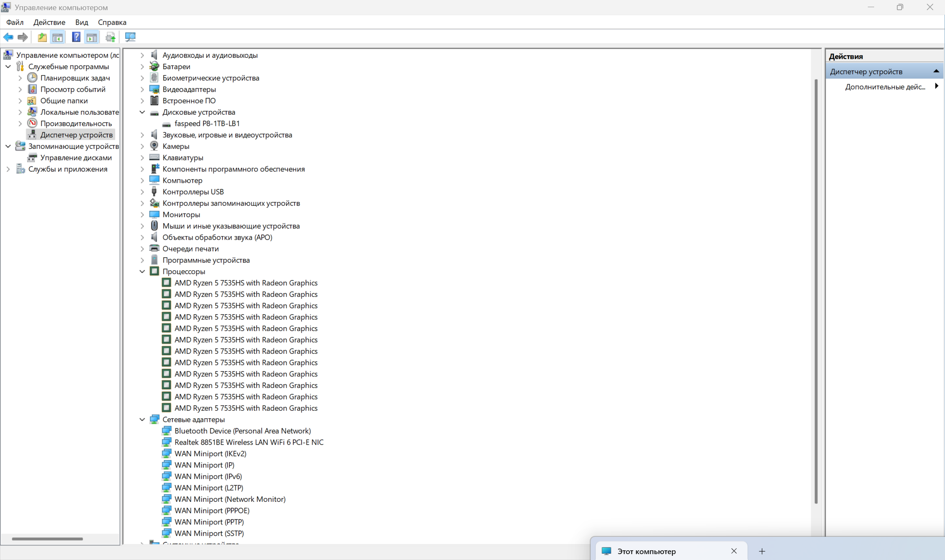Open Дополнительные действия submenu in Actions pane
945x560 pixels.
pyautogui.click(x=885, y=87)
